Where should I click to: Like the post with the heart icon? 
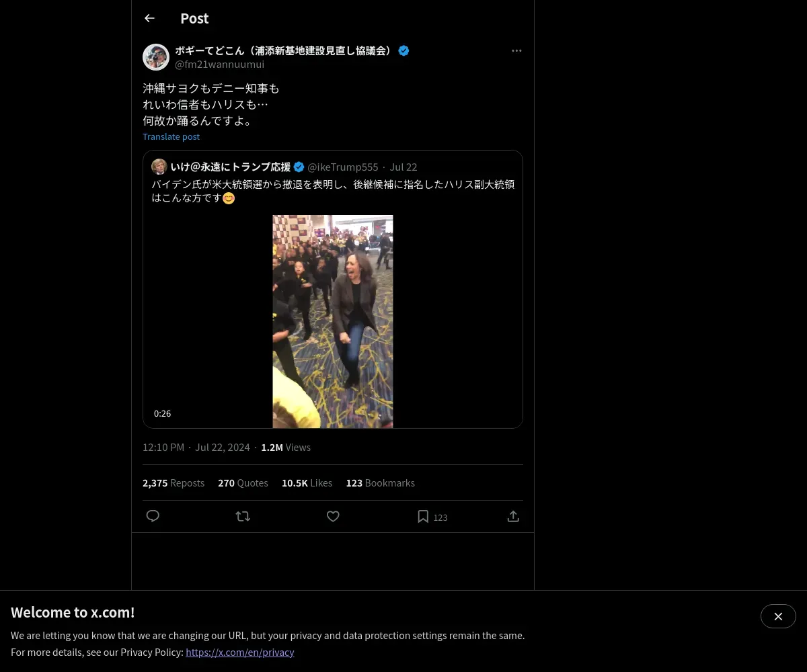click(333, 516)
